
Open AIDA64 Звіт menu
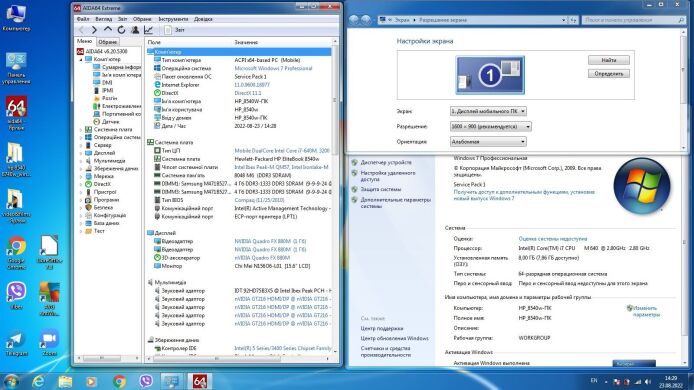point(123,19)
